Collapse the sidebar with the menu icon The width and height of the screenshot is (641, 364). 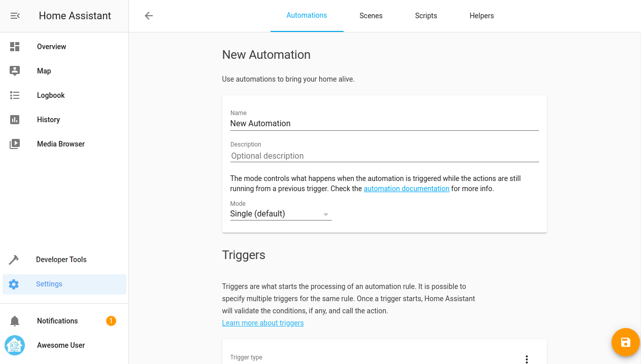(x=15, y=16)
